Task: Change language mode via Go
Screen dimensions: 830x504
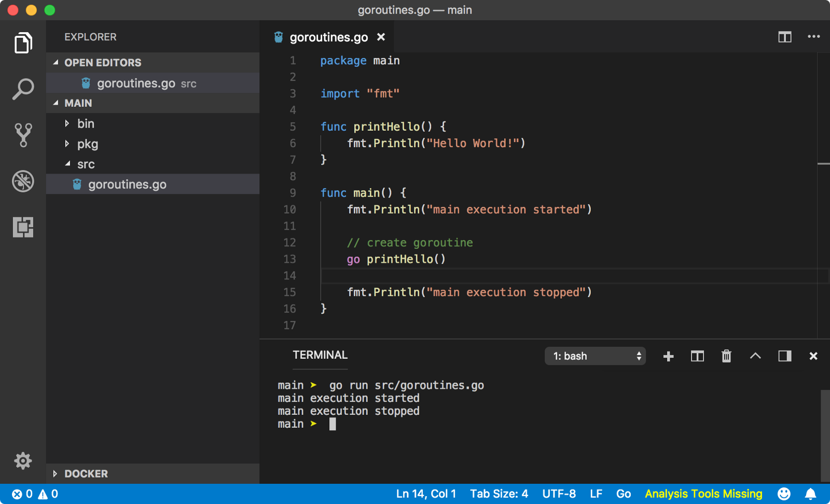Action: click(624, 494)
